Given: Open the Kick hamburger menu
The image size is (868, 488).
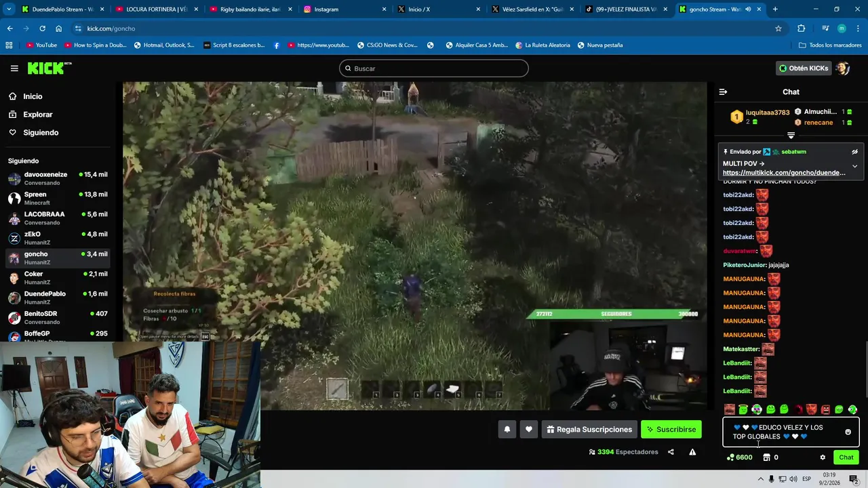Looking at the screenshot, I should [x=14, y=68].
